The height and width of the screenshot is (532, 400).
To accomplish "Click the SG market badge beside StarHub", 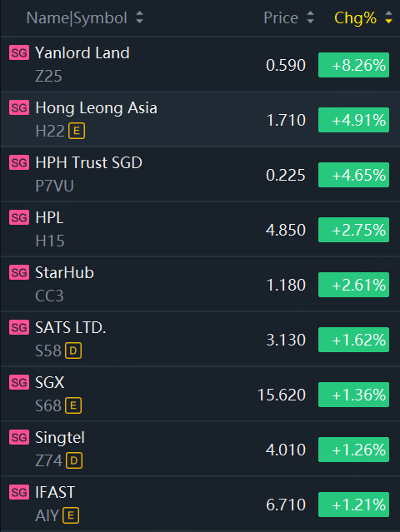I will tap(19, 272).
